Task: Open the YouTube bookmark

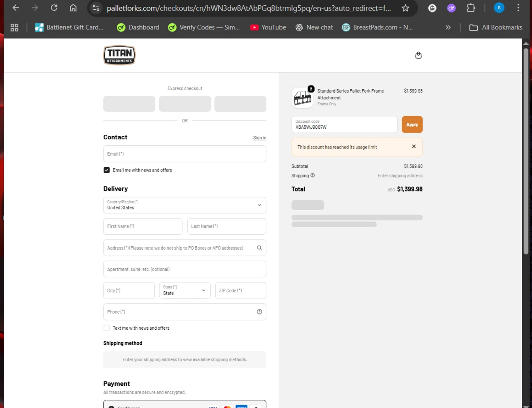Action: click(268, 27)
